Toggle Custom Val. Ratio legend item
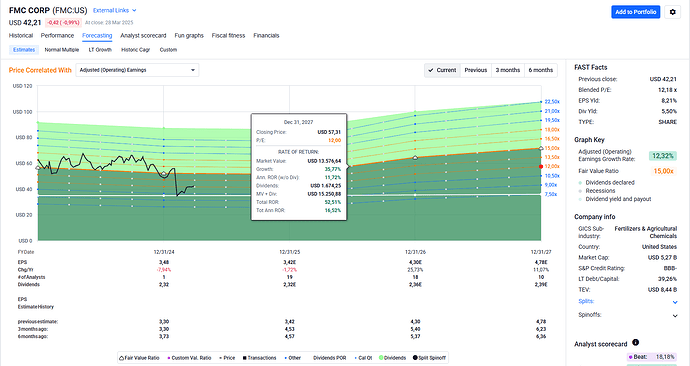Viewport: 690px width, 366px height. (x=189, y=358)
